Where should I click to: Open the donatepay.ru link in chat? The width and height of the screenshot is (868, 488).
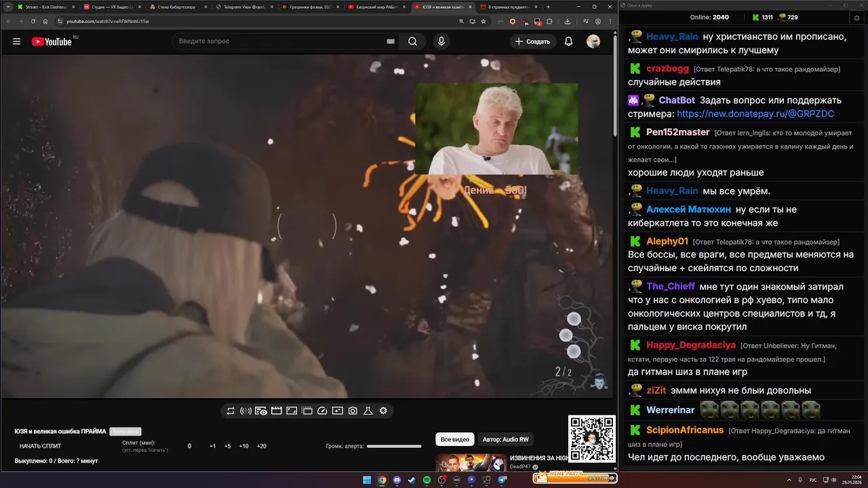[755, 114]
